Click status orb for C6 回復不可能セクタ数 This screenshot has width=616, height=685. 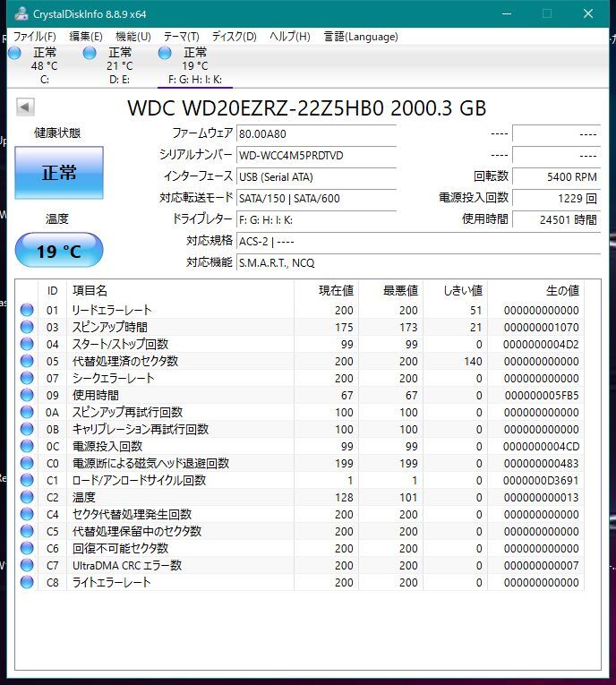click(x=27, y=548)
